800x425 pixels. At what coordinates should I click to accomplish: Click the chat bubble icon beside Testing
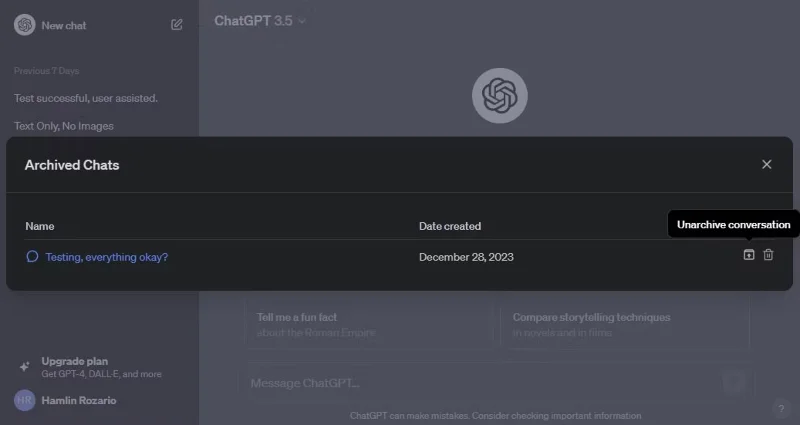(32, 257)
